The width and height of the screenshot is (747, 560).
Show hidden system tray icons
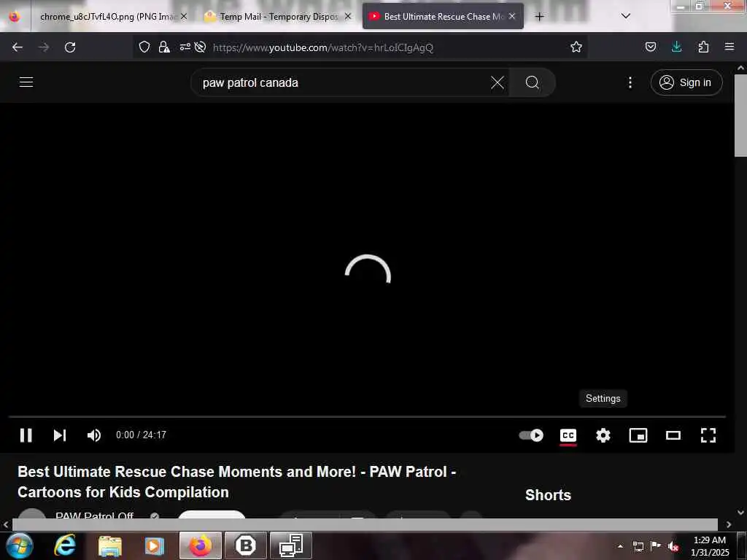[x=620, y=546]
